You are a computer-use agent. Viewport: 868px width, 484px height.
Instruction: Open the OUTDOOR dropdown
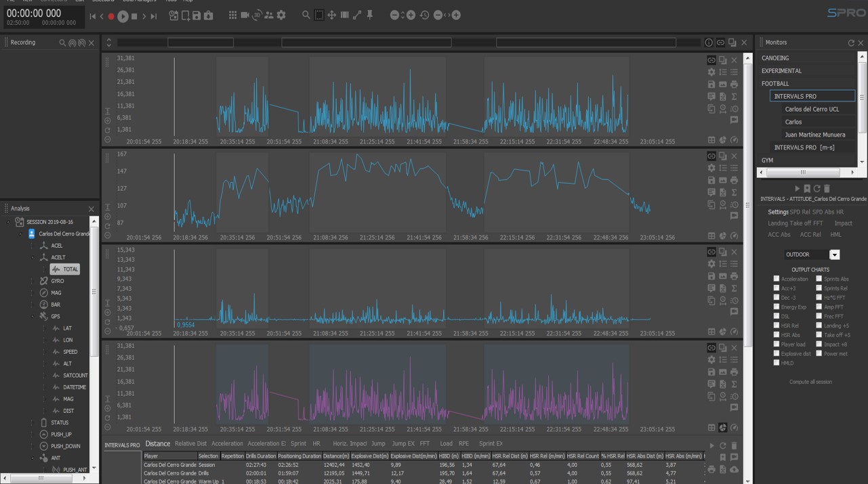click(x=835, y=255)
